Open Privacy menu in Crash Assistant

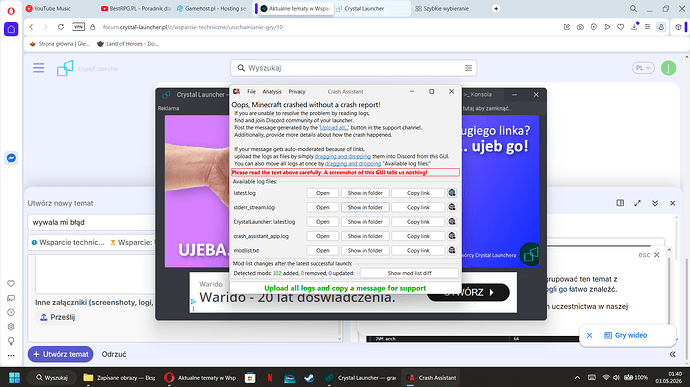297,92
